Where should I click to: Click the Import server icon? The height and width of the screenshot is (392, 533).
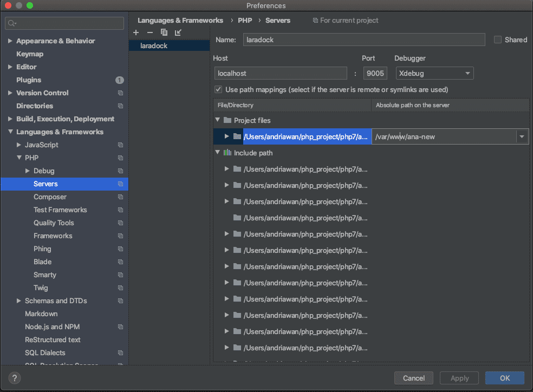(x=178, y=33)
